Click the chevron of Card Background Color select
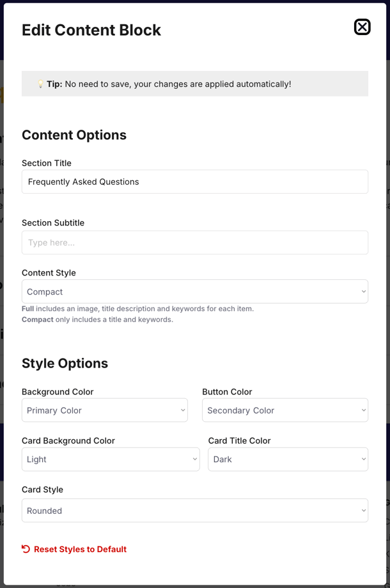390x588 pixels. 195,460
